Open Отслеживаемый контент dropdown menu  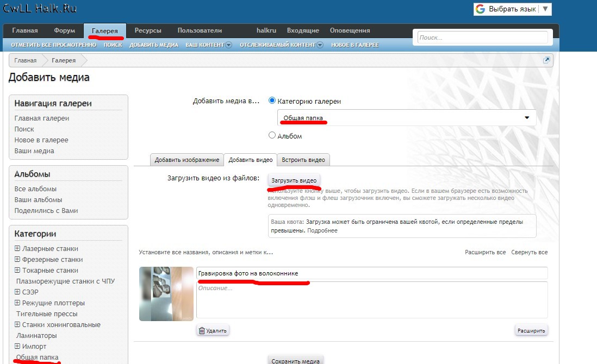[320, 45]
